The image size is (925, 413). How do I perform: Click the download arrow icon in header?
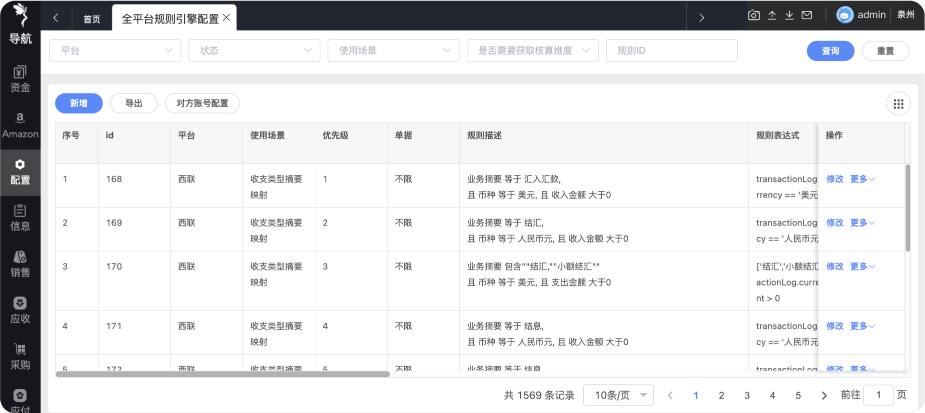point(789,15)
